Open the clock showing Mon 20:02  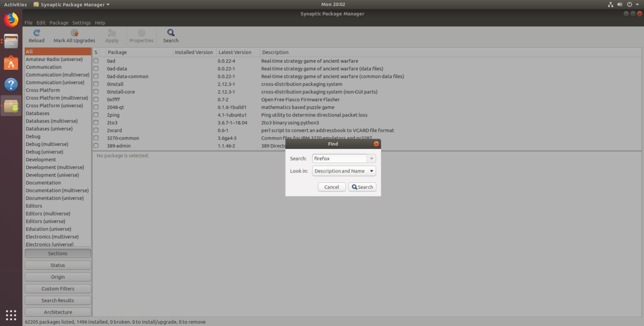pos(334,4)
